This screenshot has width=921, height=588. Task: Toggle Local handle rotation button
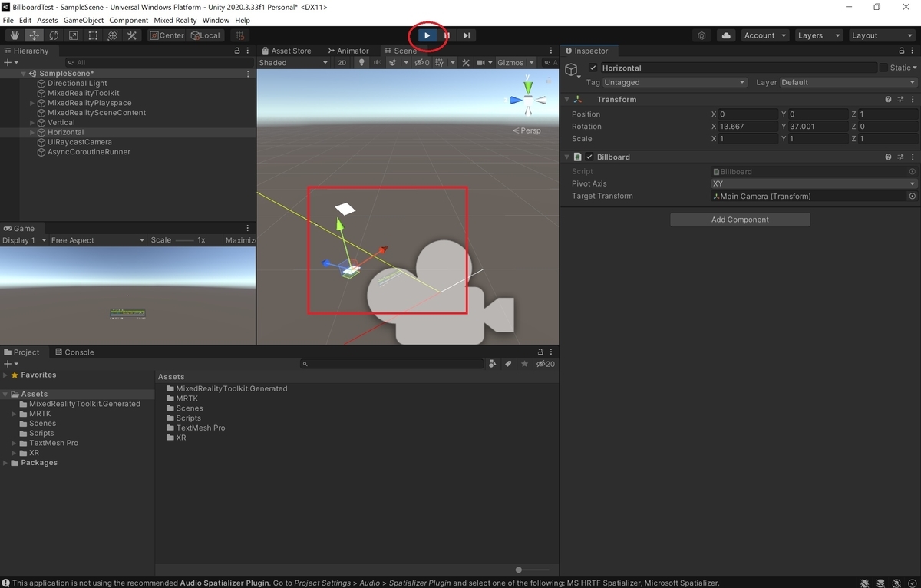coord(206,35)
